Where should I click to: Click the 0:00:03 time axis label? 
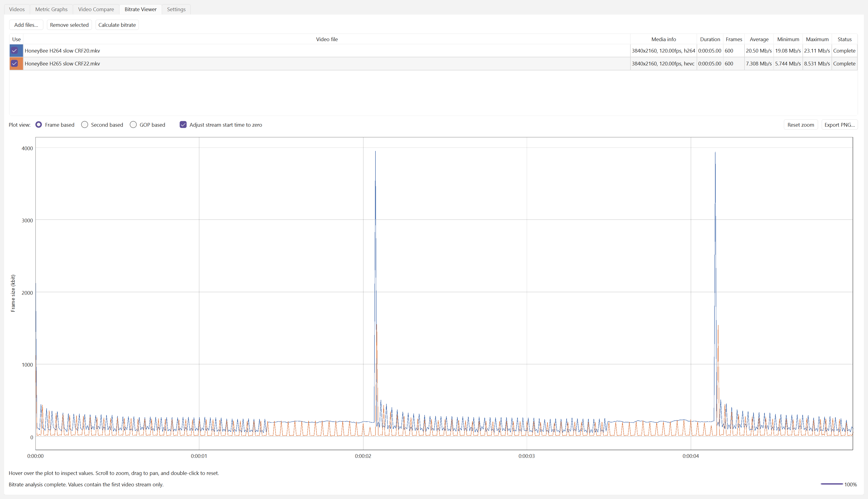(527, 456)
